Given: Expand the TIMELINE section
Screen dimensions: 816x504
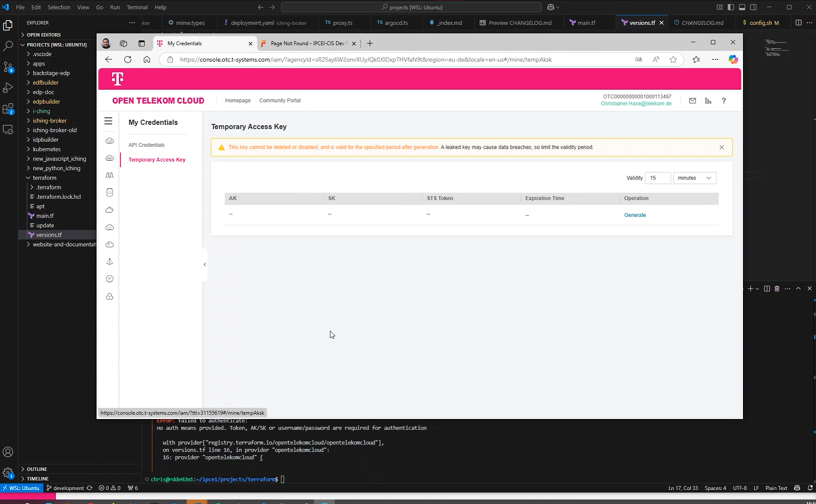Looking at the screenshot, I should pos(37,479).
